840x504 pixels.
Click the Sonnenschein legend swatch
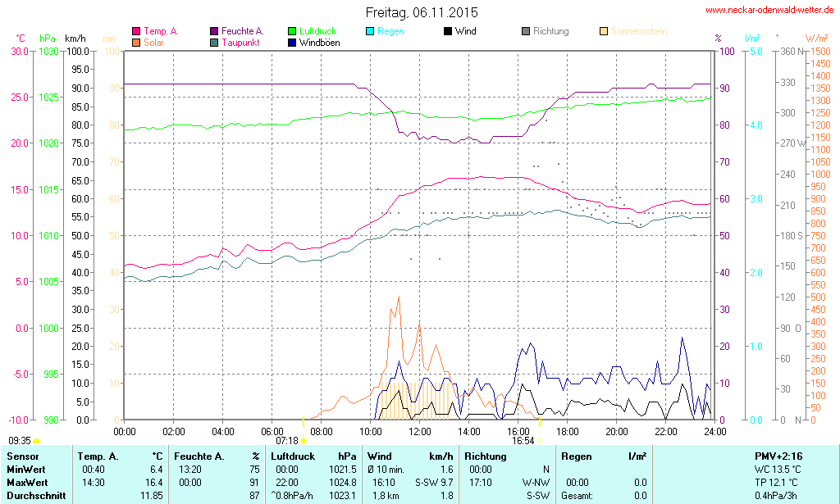click(x=604, y=32)
